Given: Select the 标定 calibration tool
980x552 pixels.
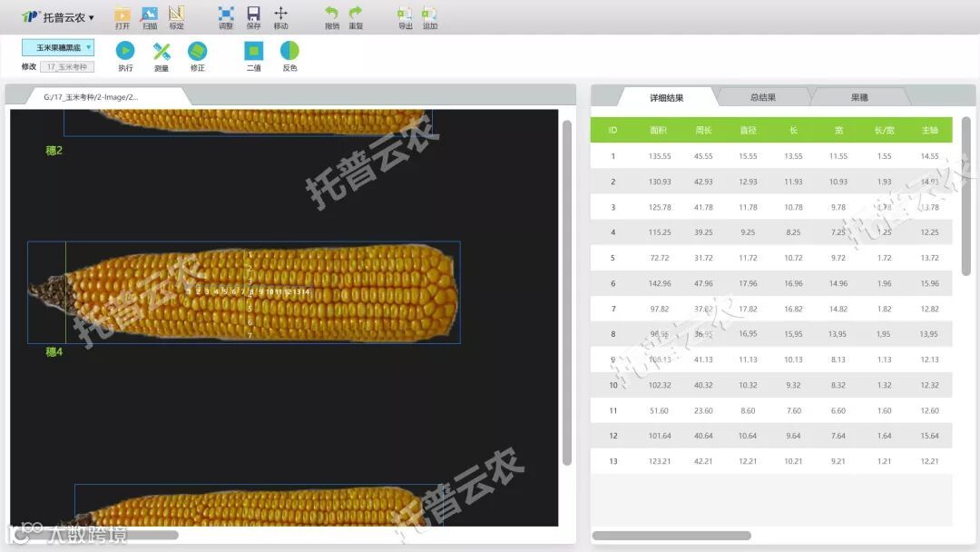Looking at the screenshot, I should [176, 17].
